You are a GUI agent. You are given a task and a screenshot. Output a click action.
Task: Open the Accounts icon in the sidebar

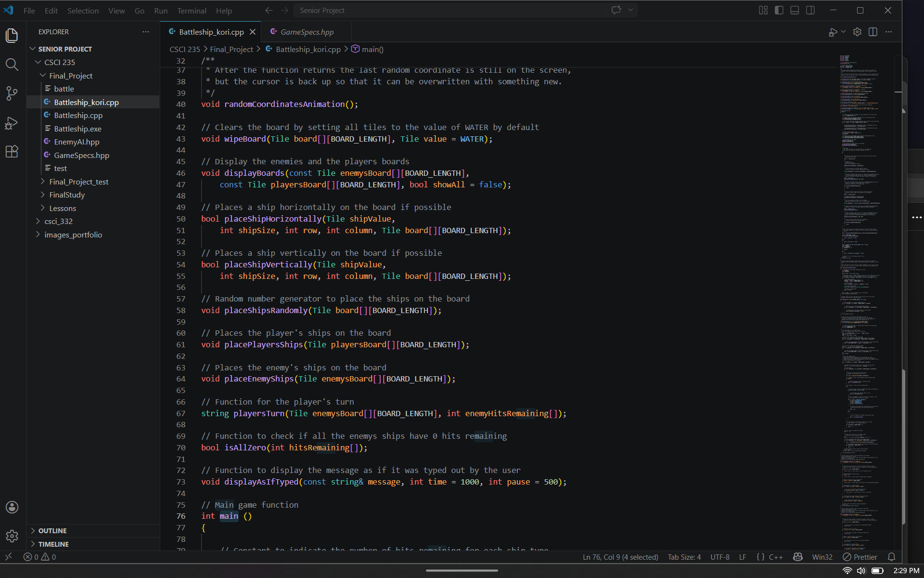click(x=12, y=507)
